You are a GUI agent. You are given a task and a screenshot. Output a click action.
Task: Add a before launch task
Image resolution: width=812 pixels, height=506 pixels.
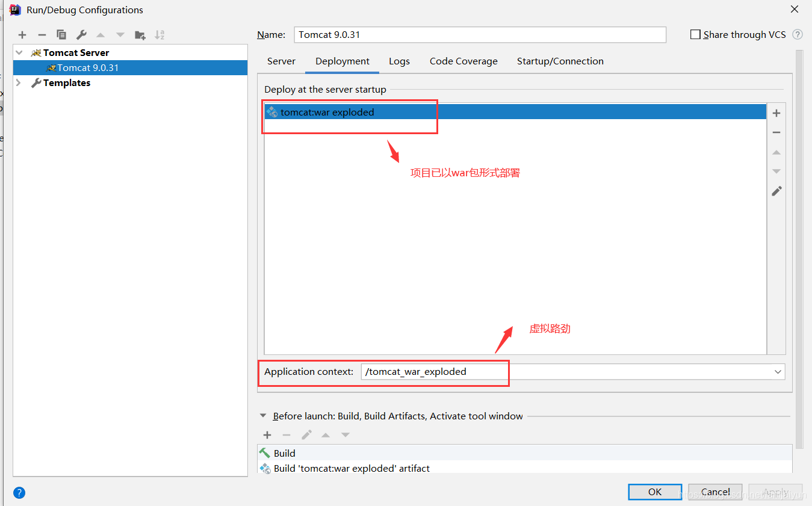point(267,435)
